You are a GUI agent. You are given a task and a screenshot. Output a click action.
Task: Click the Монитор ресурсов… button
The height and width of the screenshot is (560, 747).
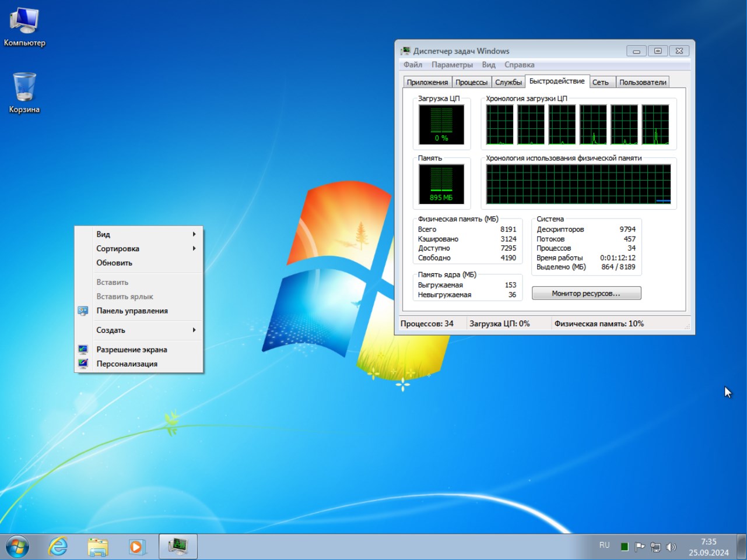pyautogui.click(x=586, y=293)
